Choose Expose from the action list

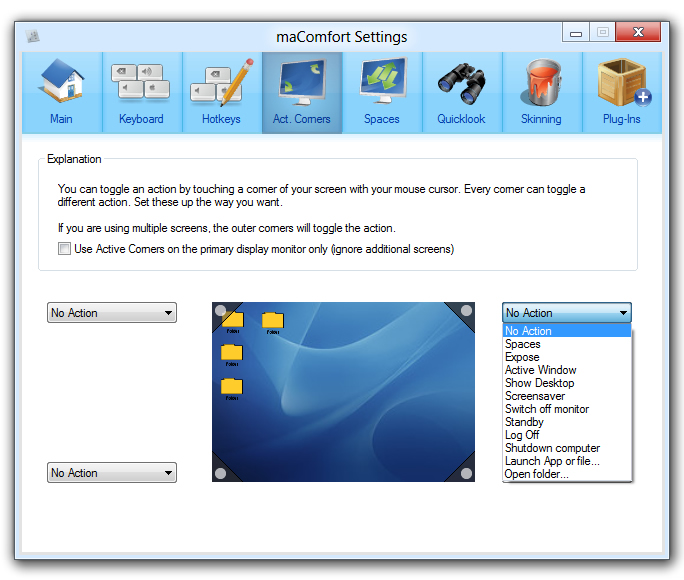click(522, 357)
